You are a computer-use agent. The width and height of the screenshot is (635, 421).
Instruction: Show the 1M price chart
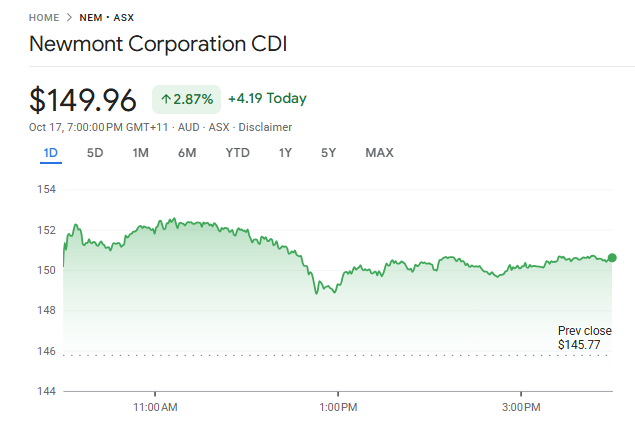point(141,153)
